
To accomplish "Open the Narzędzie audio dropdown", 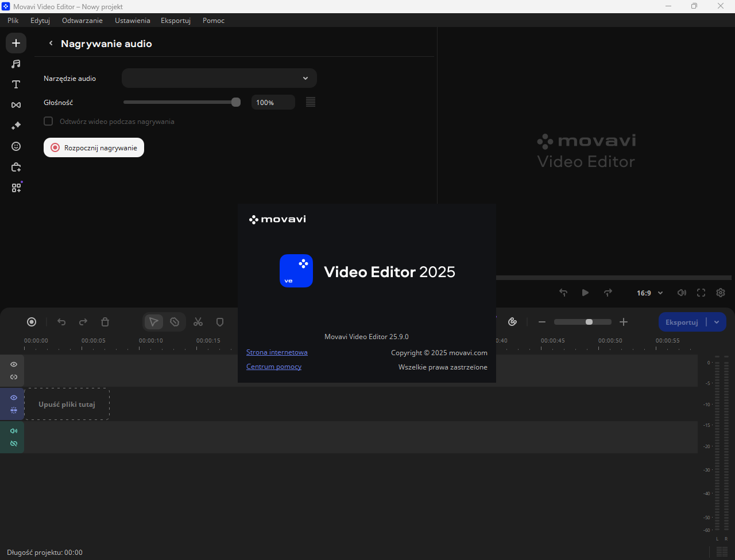I will (x=219, y=78).
